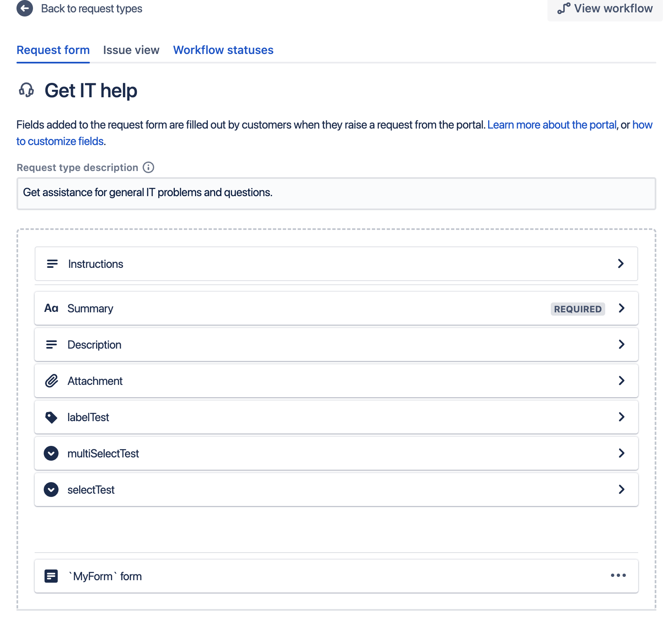Open the Learn more about the portal link
672x628 pixels.
click(552, 124)
